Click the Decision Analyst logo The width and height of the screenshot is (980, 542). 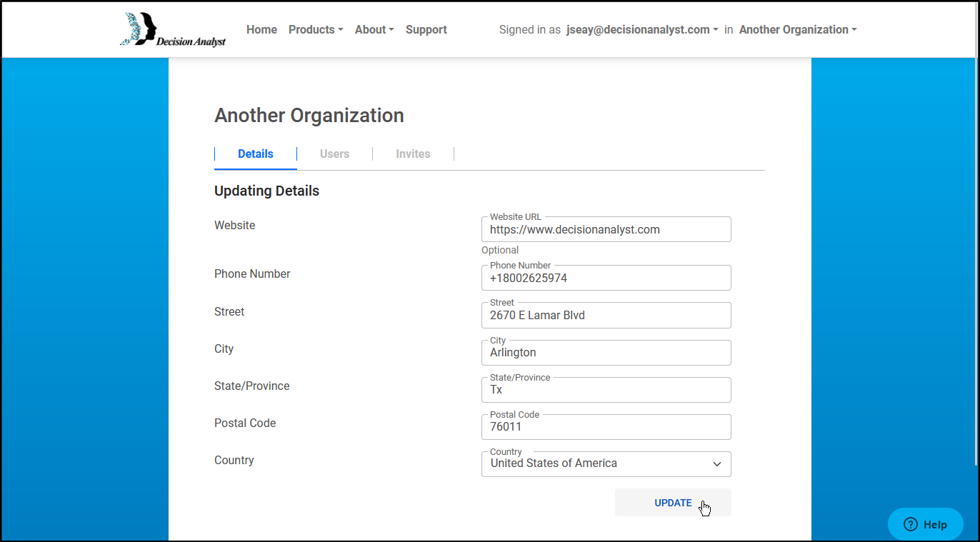pos(172,29)
